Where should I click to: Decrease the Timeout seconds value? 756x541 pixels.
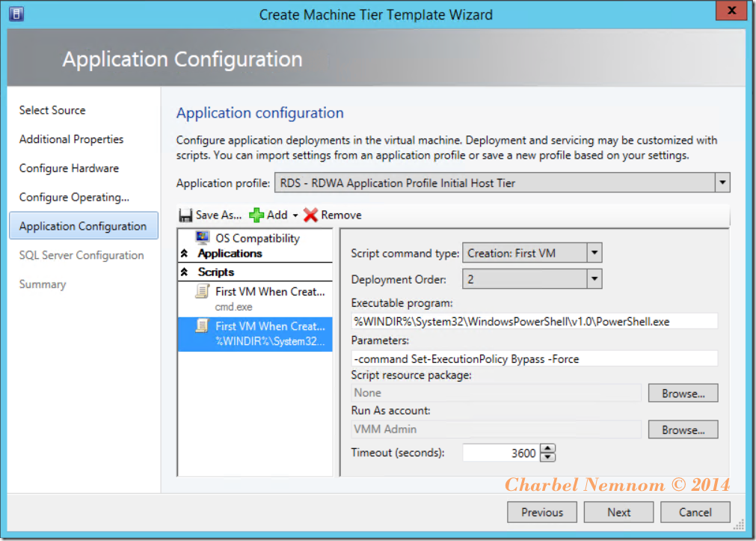(547, 457)
